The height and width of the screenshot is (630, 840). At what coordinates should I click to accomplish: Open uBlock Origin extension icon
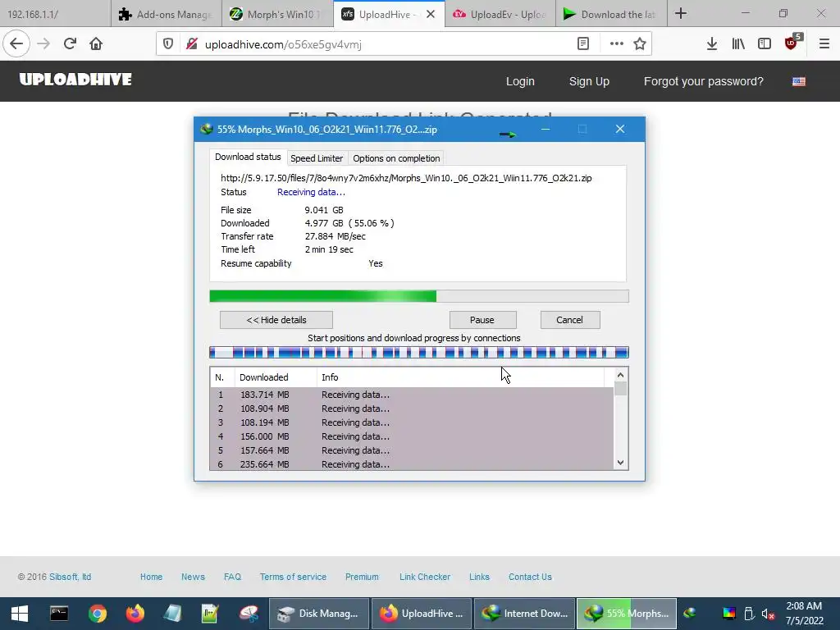pos(792,43)
